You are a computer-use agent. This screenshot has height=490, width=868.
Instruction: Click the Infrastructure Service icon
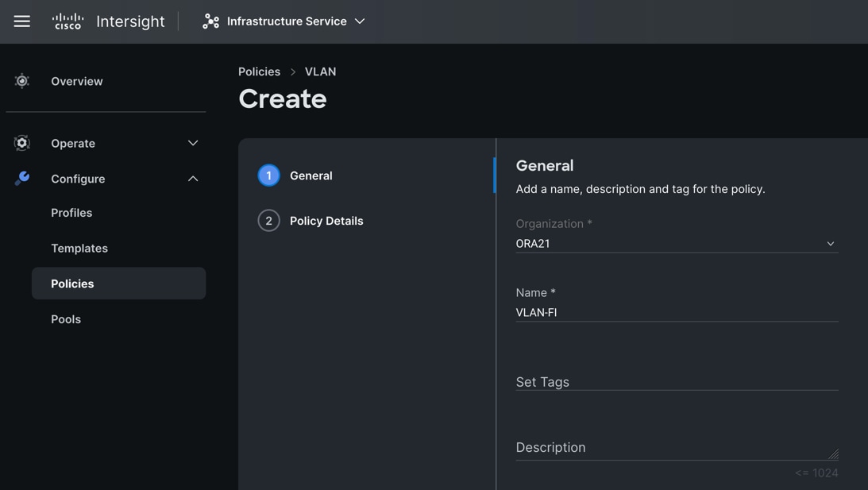tap(210, 21)
